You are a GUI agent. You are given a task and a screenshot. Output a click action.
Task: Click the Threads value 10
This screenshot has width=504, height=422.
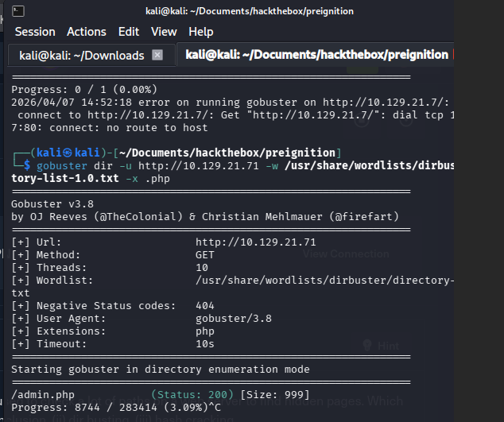coord(202,267)
